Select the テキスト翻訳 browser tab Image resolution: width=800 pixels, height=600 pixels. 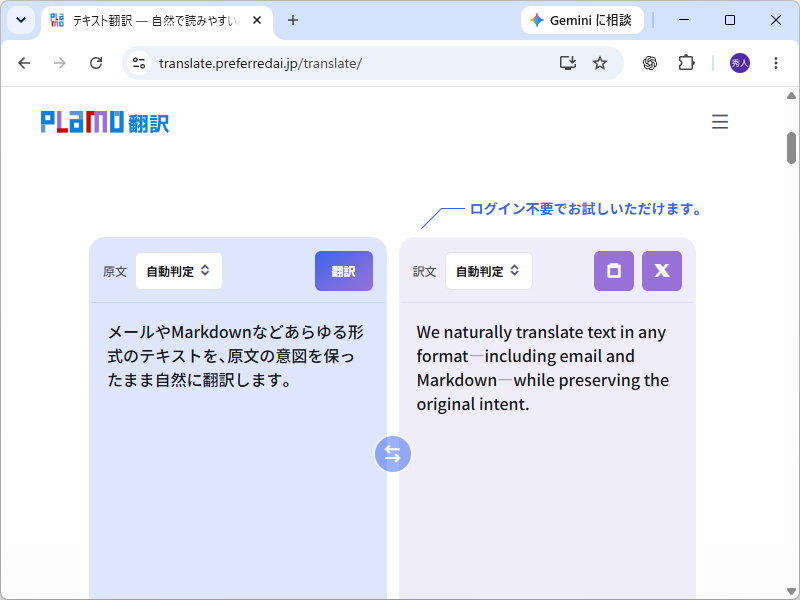click(156, 20)
